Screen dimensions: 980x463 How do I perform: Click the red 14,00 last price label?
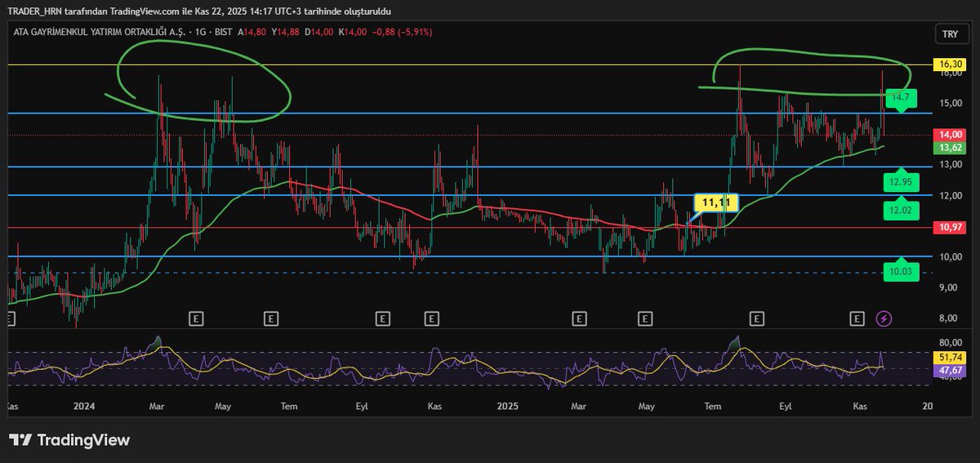click(949, 135)
